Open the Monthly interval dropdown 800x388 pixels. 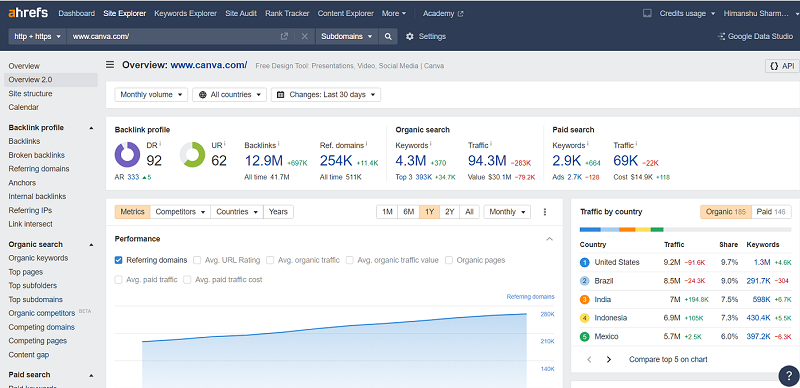pyautogui.click(x=507, y=212)
